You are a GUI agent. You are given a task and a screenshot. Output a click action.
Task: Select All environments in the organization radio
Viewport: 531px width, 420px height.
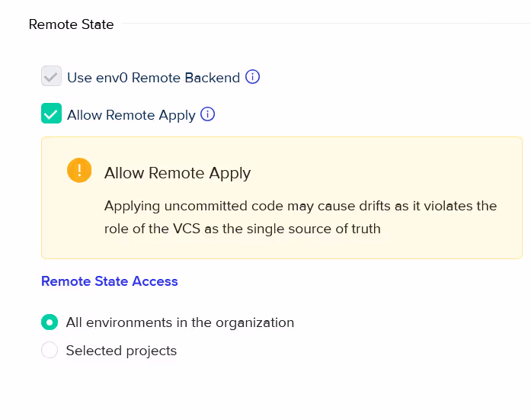pos(50,322)
